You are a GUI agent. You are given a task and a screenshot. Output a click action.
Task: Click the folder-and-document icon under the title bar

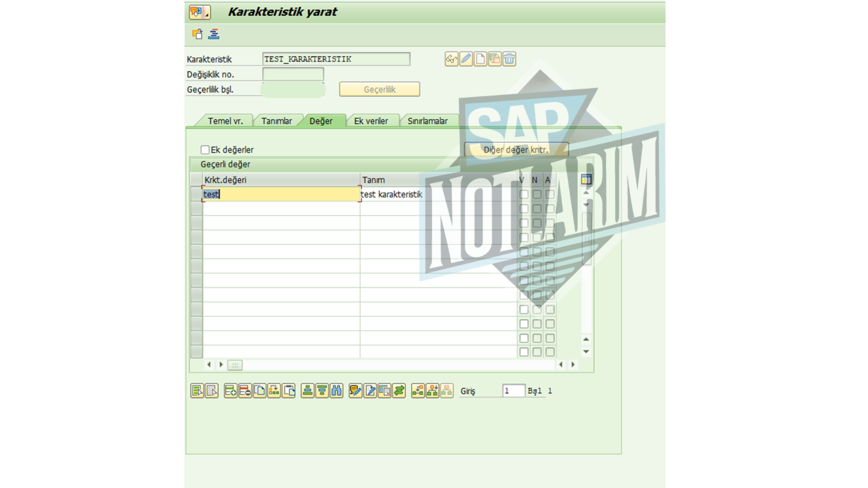tap(197, 34)
